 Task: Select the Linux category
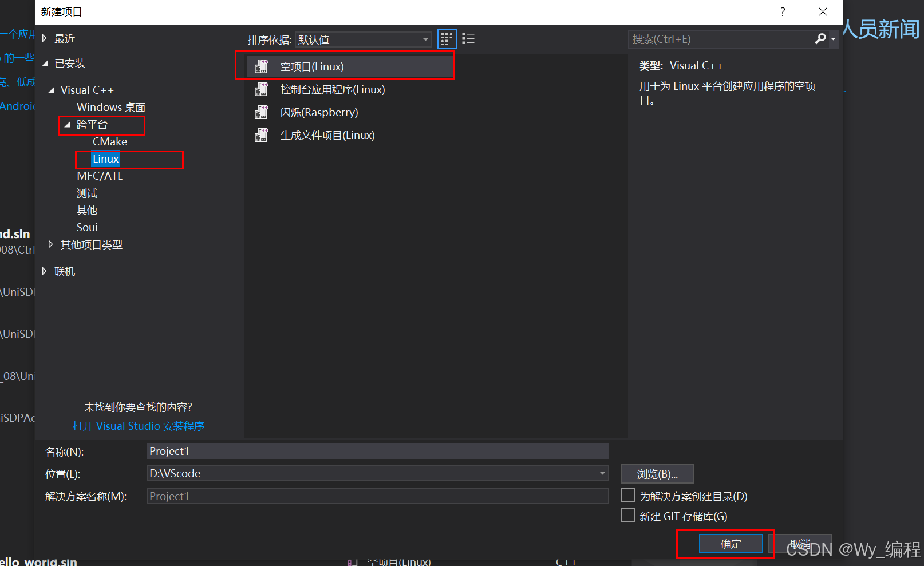point(106,159)
